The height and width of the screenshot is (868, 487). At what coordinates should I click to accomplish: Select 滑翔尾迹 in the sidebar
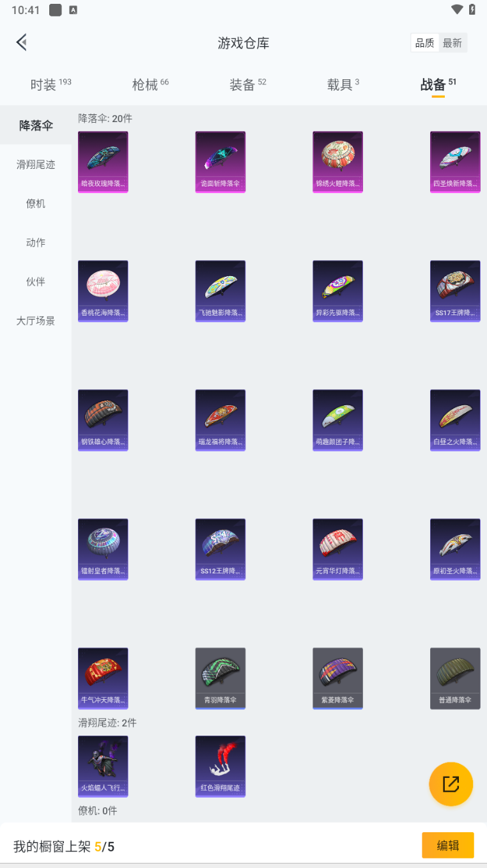(36, 164)
